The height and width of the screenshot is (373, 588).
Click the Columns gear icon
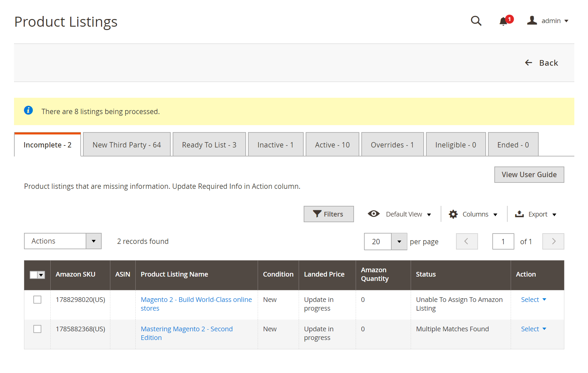(x=453, y=214)
